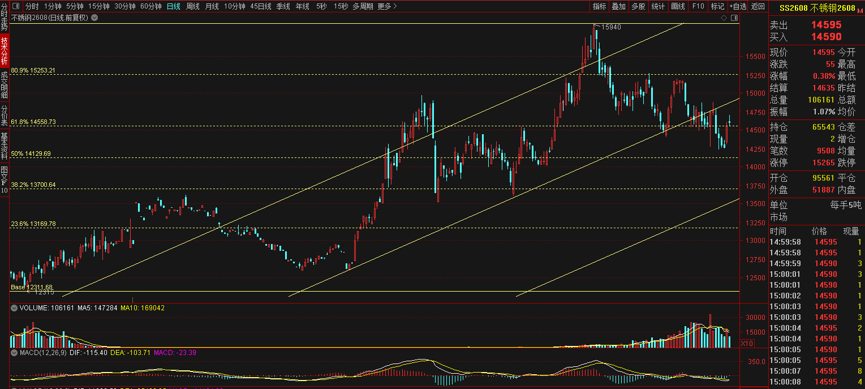This screenshot has width=865, height=389.
Task: Open the 成交明细 side tab
Action: point(4,85)
